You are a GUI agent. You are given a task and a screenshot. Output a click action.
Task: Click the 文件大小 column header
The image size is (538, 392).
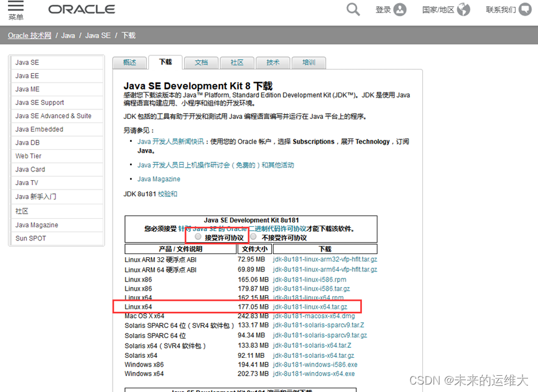(254, 248)
